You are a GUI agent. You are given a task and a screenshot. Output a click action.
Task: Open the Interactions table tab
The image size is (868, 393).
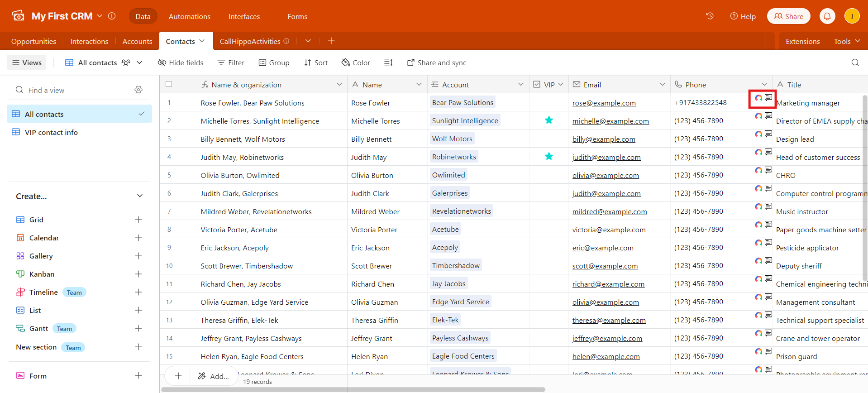click(89, 41)
